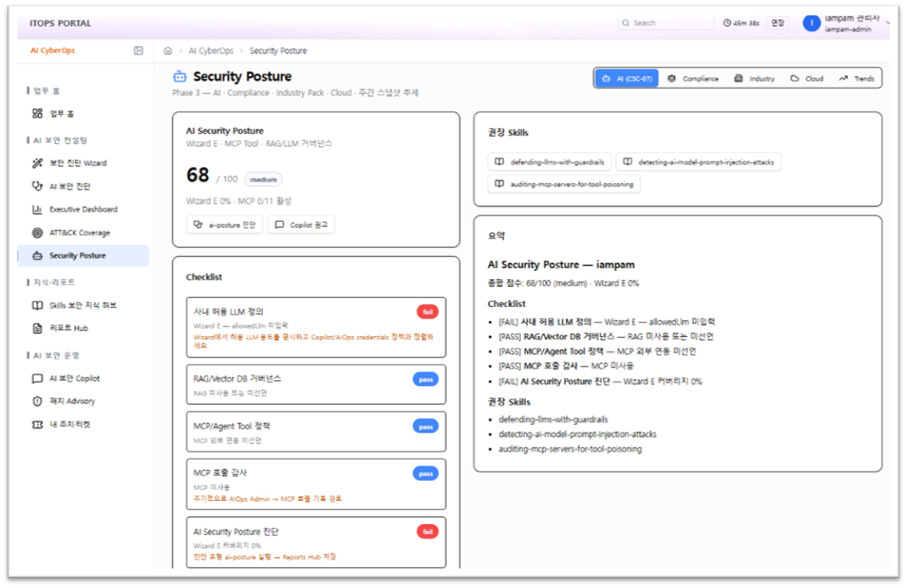Click the Cloud tab's cloud icon

coord(795,78)
